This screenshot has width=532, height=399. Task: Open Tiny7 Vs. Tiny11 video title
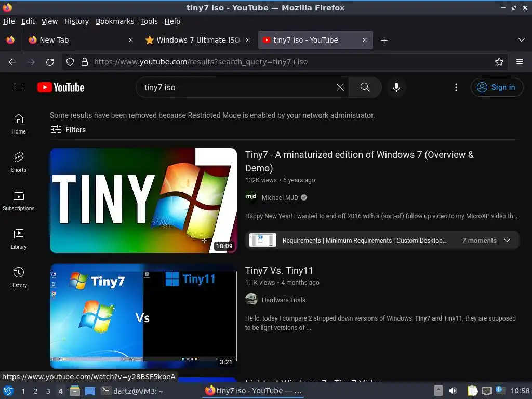click(279, 270)
